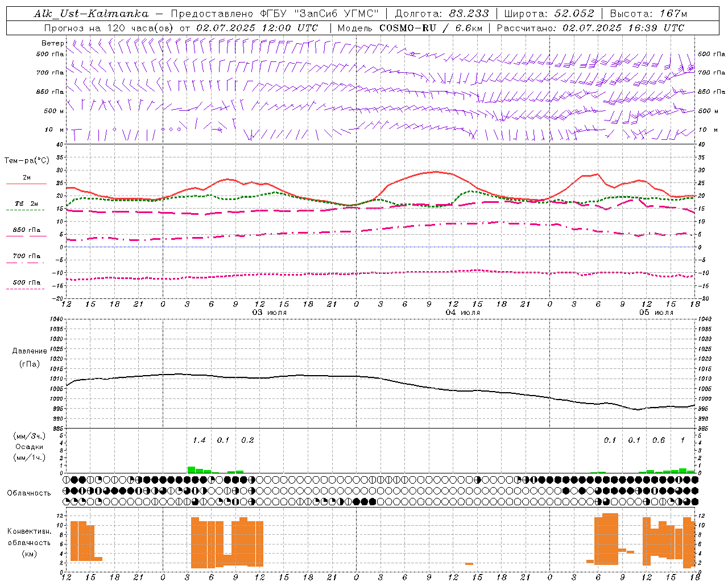Click the Ветер wind panel label
Screen dimensions: 728x582
click(52, 43)
